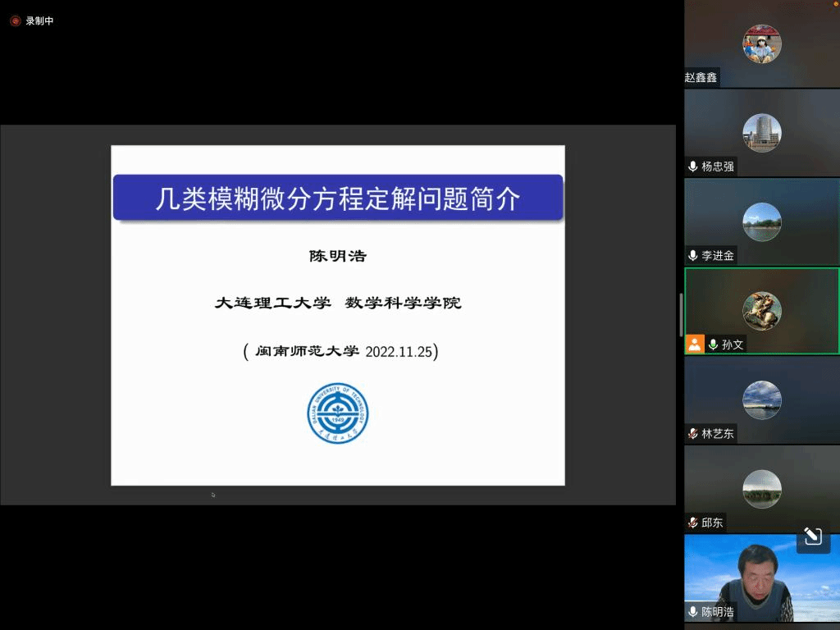
Task: Select 杨忠强's building avatar
Action: click(x=761, y=133)
